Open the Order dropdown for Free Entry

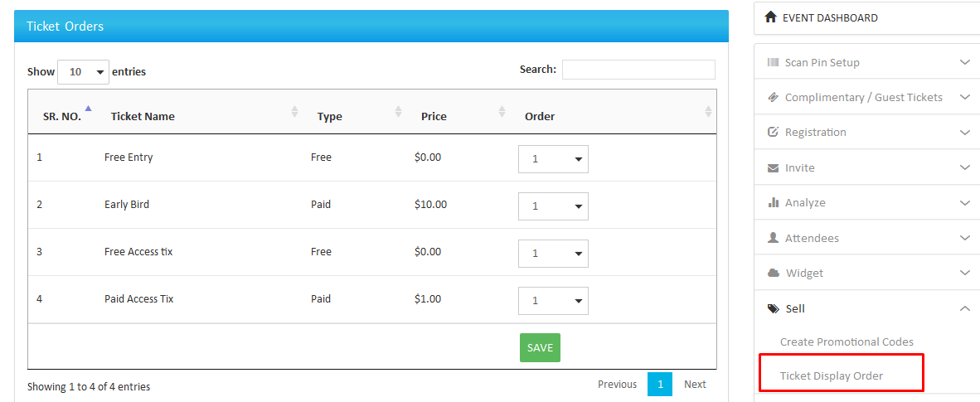click(553, 159)
